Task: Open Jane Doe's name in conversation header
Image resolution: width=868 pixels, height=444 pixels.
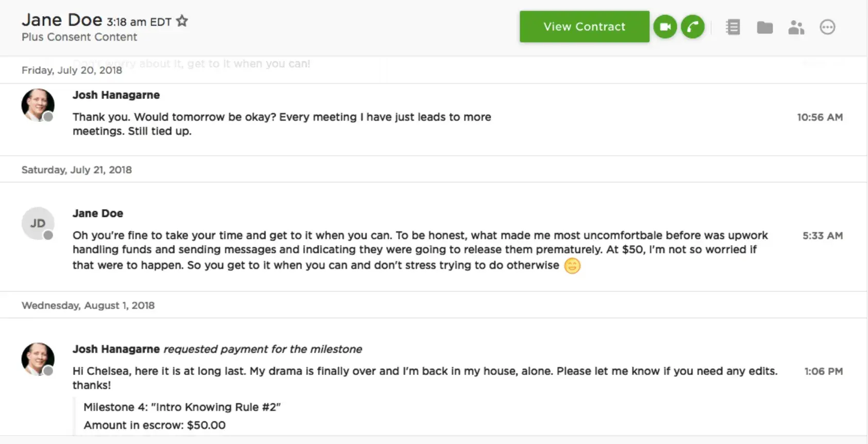Action: point(62,20)
